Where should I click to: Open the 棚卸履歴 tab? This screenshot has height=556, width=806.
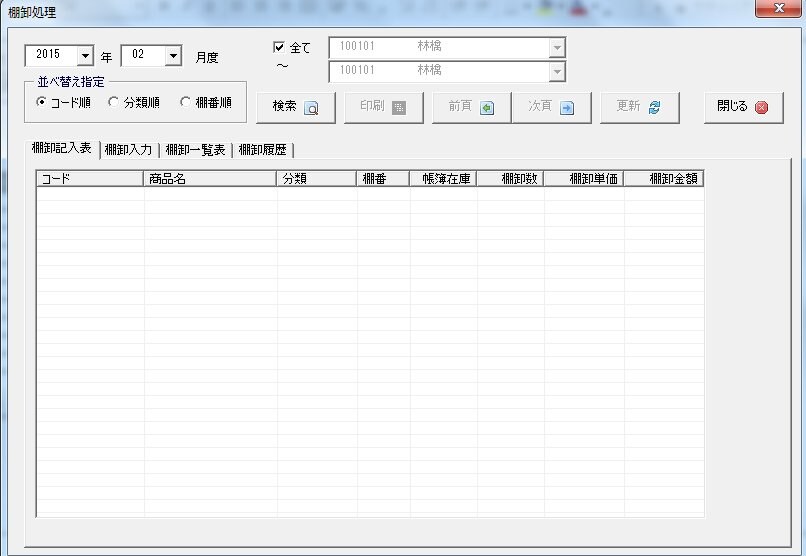263,150
